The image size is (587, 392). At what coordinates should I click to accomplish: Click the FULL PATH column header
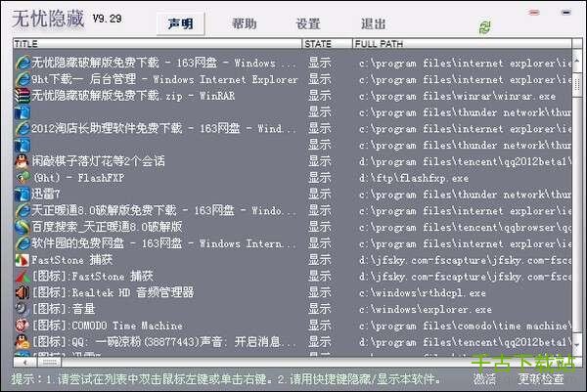460,44
